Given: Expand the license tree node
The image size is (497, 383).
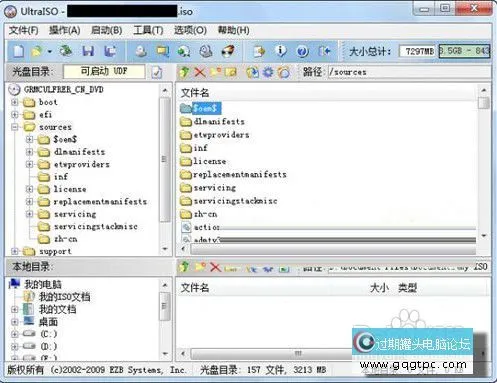Looking at the screenshot, I should tap(29, 189).
